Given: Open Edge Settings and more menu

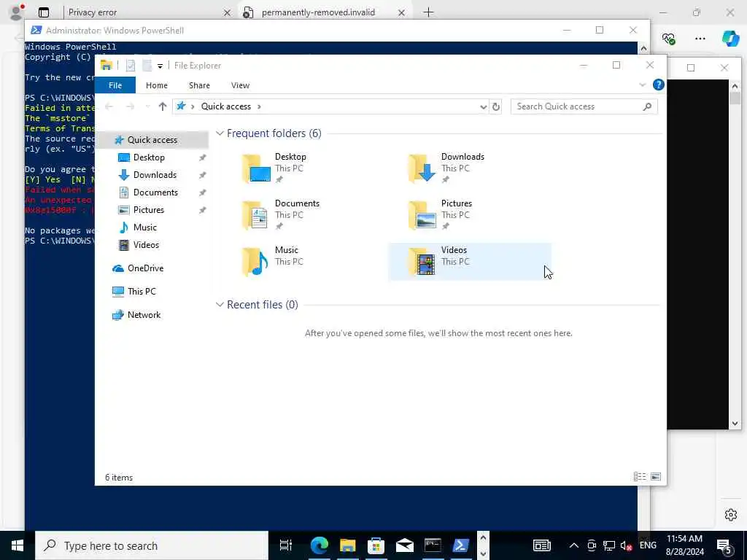Looking at the screenshot, I should pyautogui.click(x=700, y=39).
